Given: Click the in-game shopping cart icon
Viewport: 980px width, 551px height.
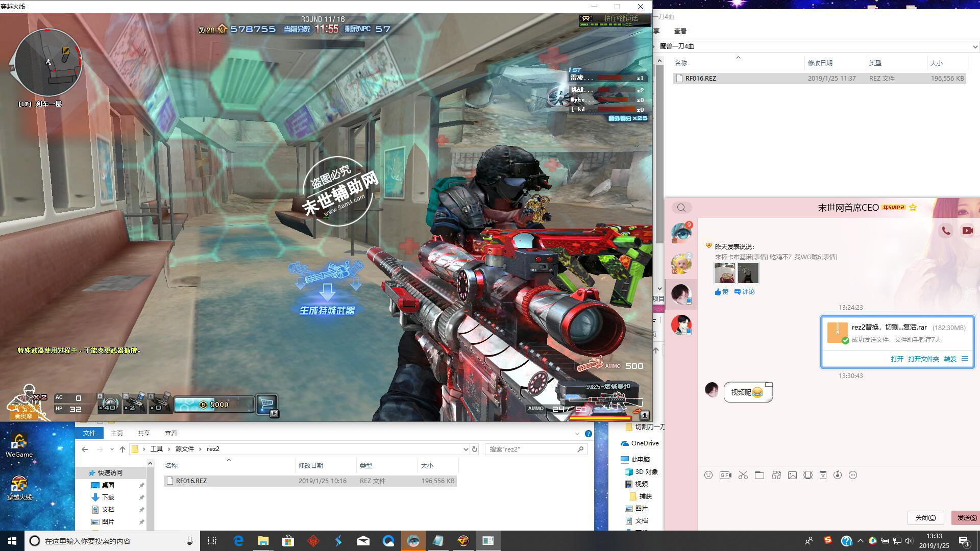Looking at the screenshot, I should coord(267,405).
